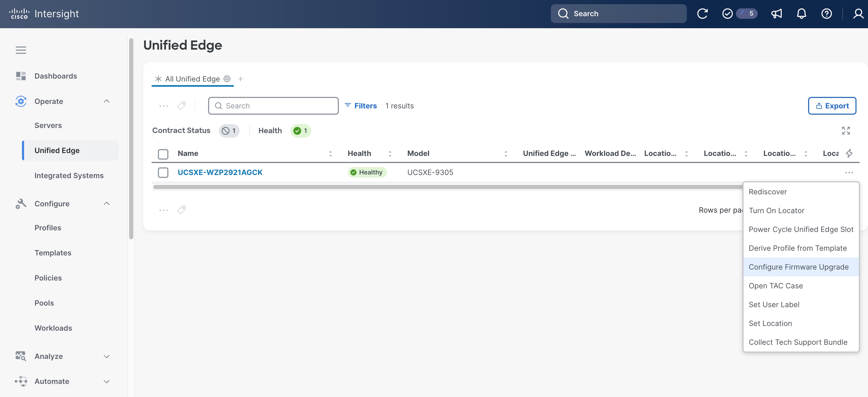
Task: Select the UCSXE-WZP2921AGCK row checkbox
Action: pyautogui.click(x=163, y=173)
